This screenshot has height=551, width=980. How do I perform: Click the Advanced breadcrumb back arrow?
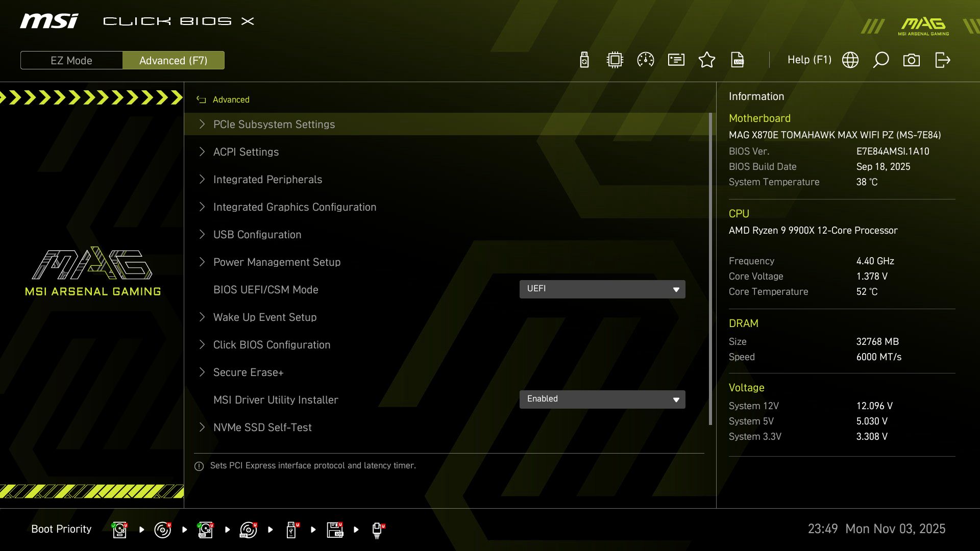(200, 99)
